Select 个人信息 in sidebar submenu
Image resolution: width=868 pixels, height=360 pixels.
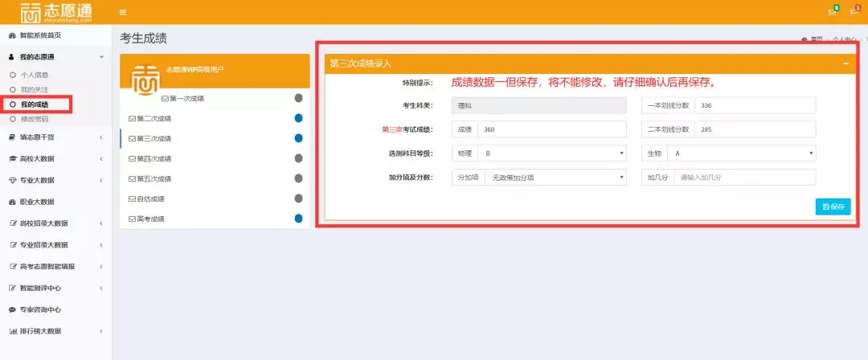(35, 75)
